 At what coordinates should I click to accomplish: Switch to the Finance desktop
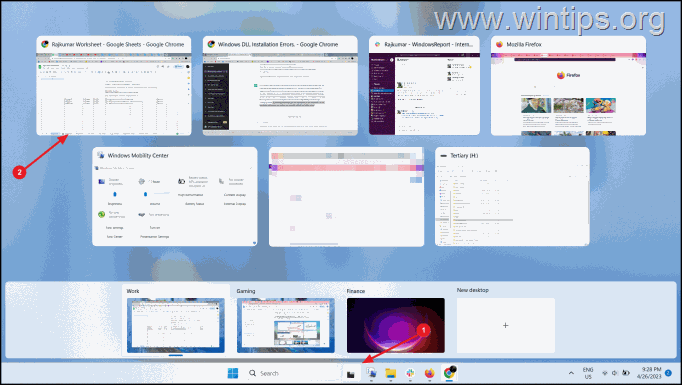click(396, 325)
